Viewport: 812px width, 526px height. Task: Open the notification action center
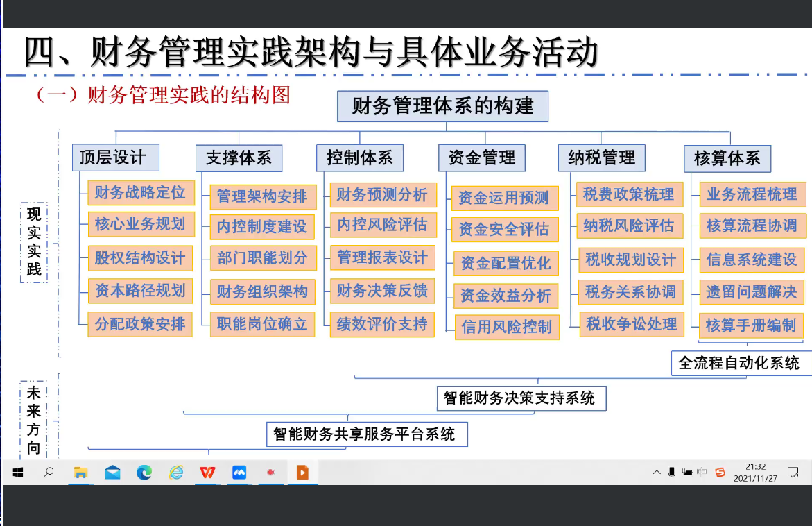[799, 473]
